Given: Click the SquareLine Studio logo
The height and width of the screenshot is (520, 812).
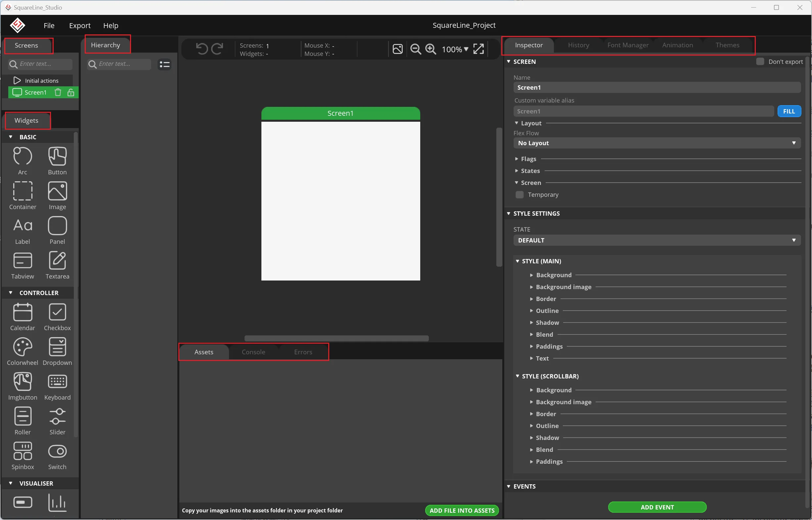Looking at the screenshot, I should 18,25.
